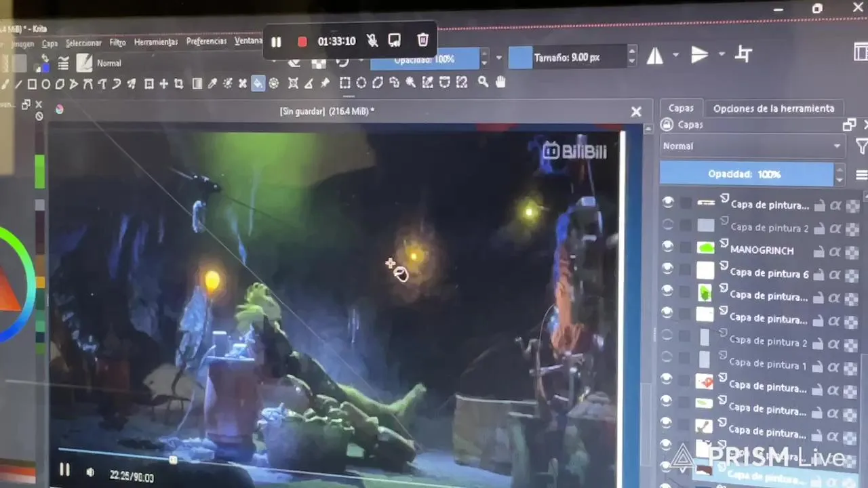Screen dimensions: 868x488
Task: Toggle alpha inheritance on Capa de pintura 6
Action: [x=835, y=274]
